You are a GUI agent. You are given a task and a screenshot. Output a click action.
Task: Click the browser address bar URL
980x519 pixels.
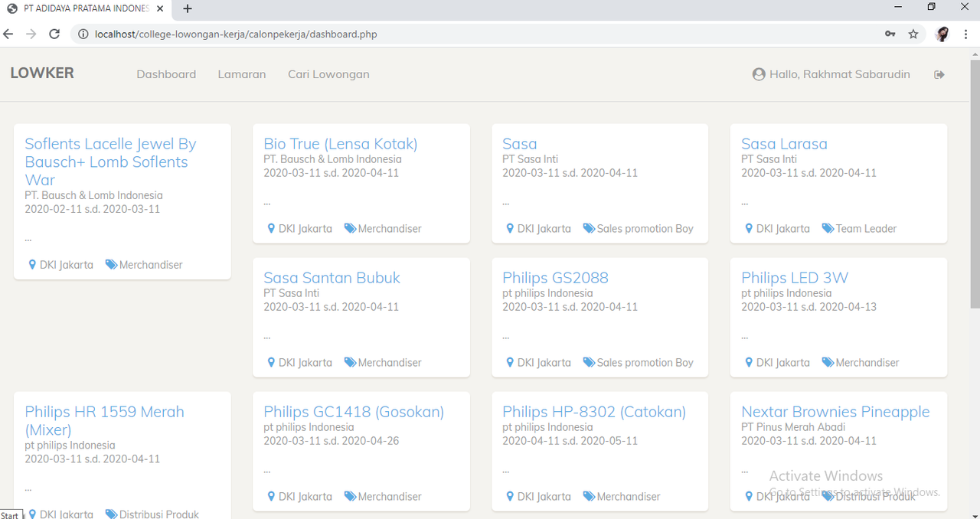pyautogui.click(x=236, y=34)
